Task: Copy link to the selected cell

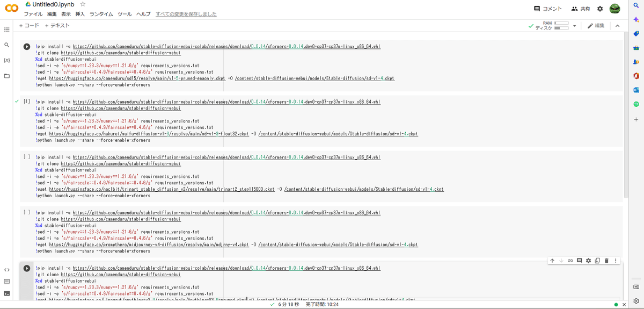Action: click(x=570, y=261)
